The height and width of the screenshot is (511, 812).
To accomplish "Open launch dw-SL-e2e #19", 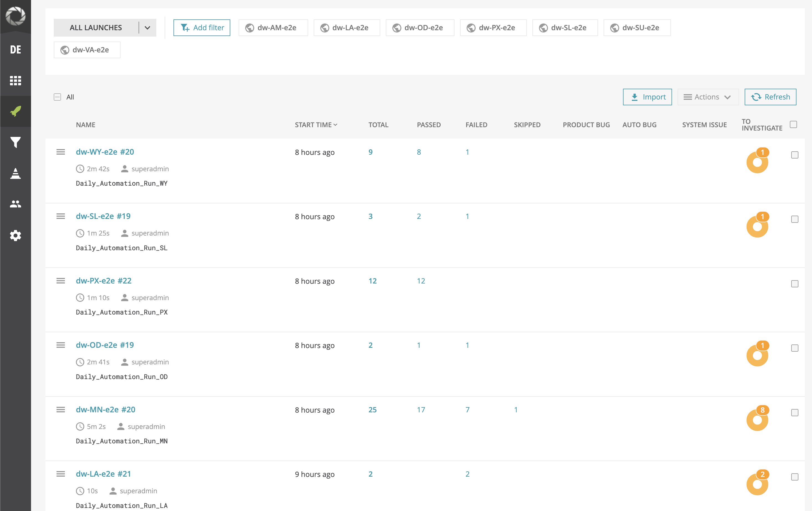I will (103, 216).
